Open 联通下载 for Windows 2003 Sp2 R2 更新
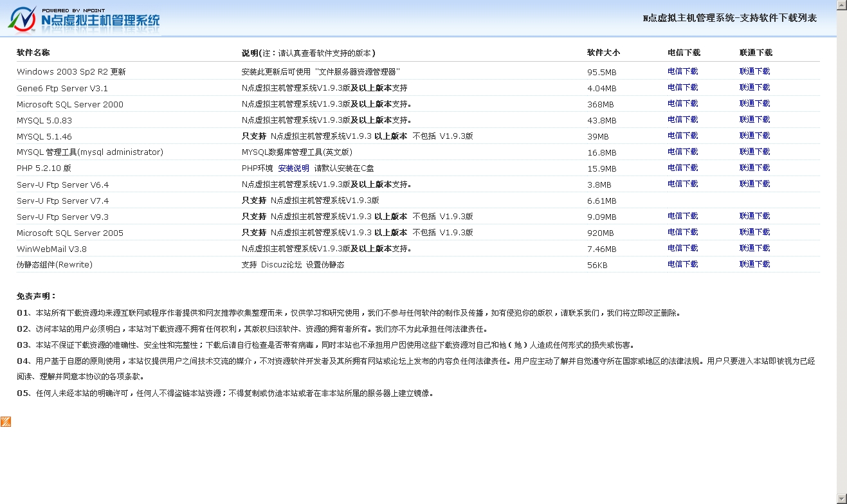 point(754,71)
